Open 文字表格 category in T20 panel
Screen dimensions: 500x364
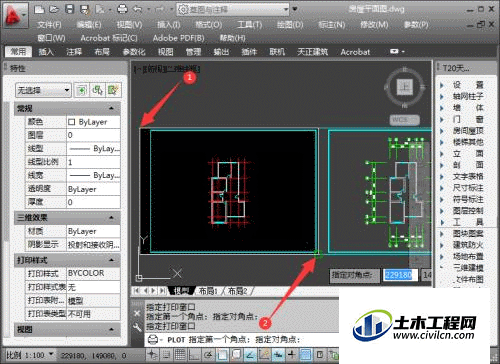coord(468,176)
